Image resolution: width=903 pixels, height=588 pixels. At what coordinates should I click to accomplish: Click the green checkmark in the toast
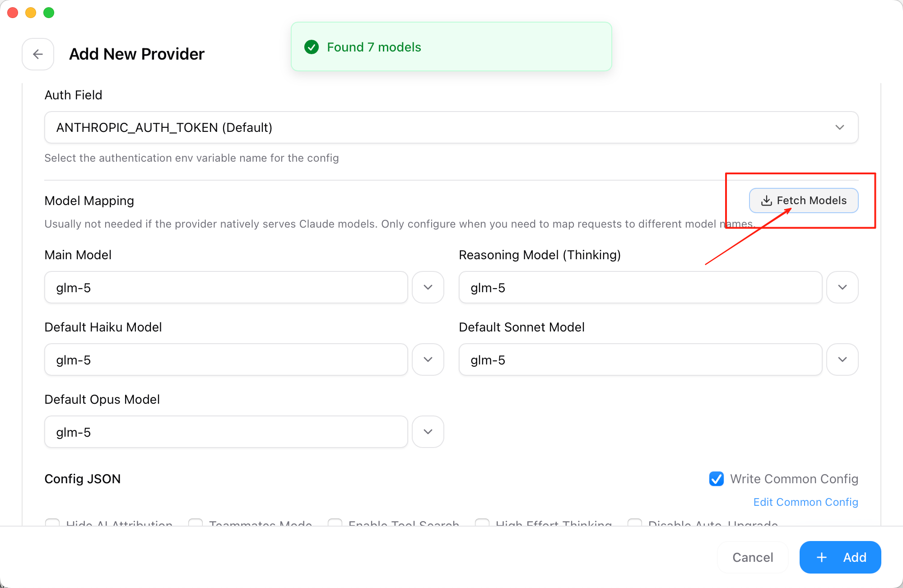(x=312, y=47)
